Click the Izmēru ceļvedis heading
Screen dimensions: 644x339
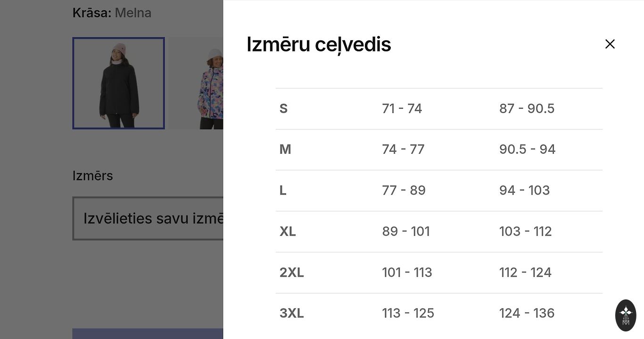[319, 44]
